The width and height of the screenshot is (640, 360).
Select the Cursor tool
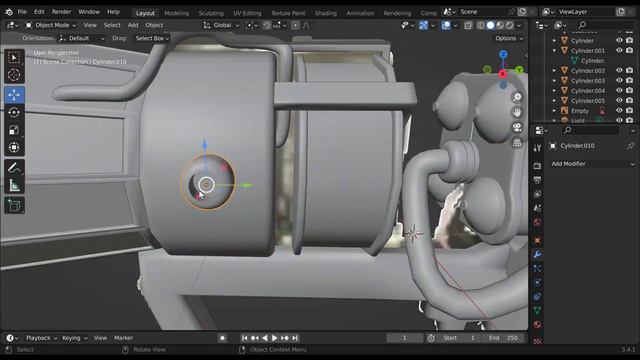pos(14,75)
